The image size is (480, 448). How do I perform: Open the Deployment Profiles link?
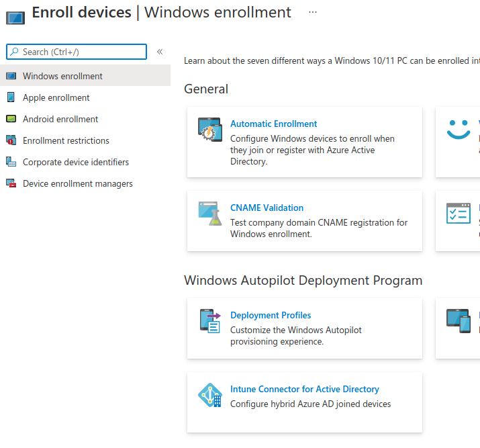pyautogui.click(x=271, y=315)
